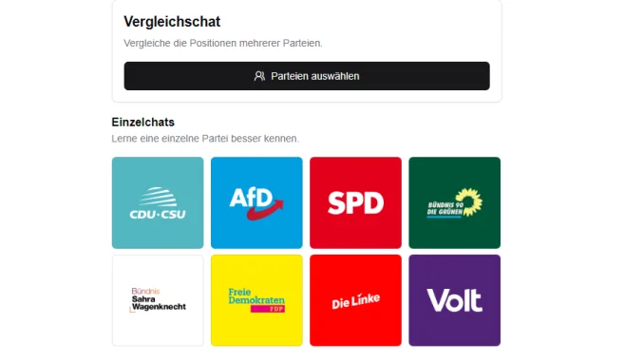
Task: Click the text Lerne eine einzelne Partei besser kennen
Action: coord(205,139)
